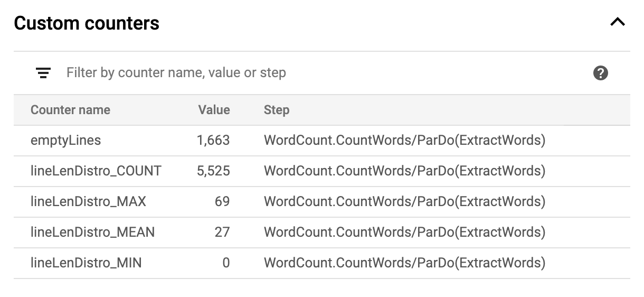Select the lineLenDistro_MIN counter name
The height and width of the screenshot is (297, 644).
[x=86, y=263]
